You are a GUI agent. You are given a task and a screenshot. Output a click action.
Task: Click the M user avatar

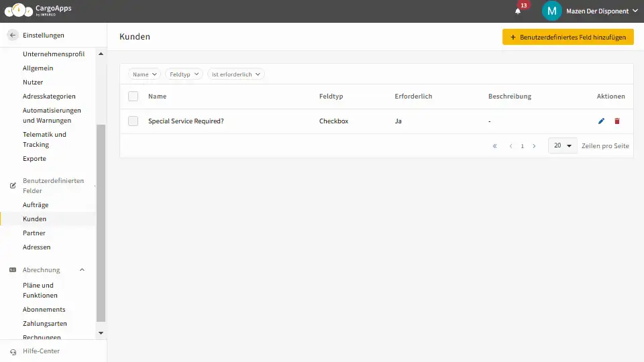click(551, 11)
